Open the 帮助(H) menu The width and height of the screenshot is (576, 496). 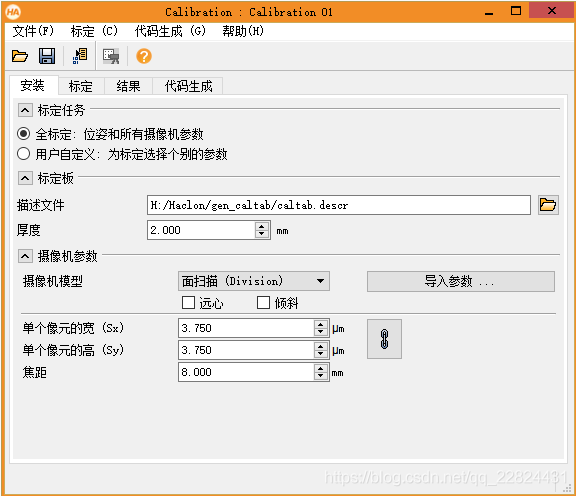(x=243, y=31)
